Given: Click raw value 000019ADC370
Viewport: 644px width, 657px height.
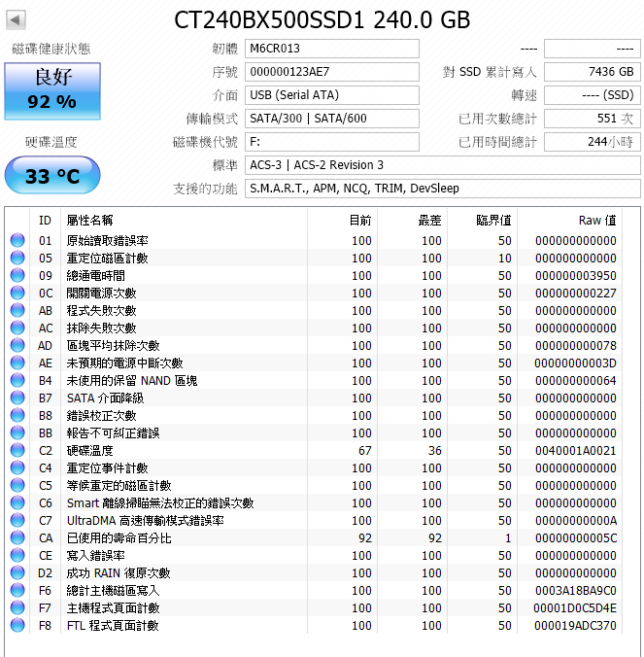Looking at the screenshot, I should pos(575,626).
